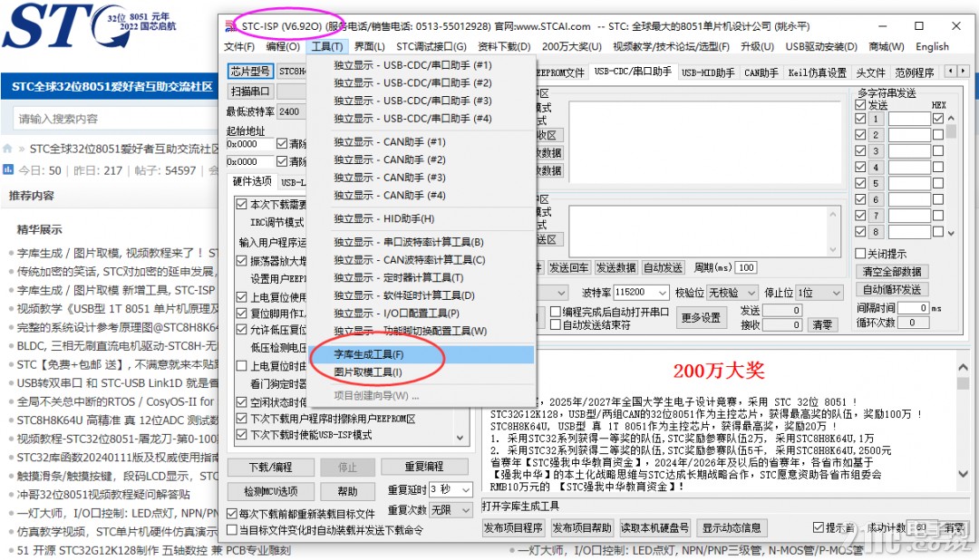Toggle the 提示音 checkbox
The image size is (979, 560).
819,527
